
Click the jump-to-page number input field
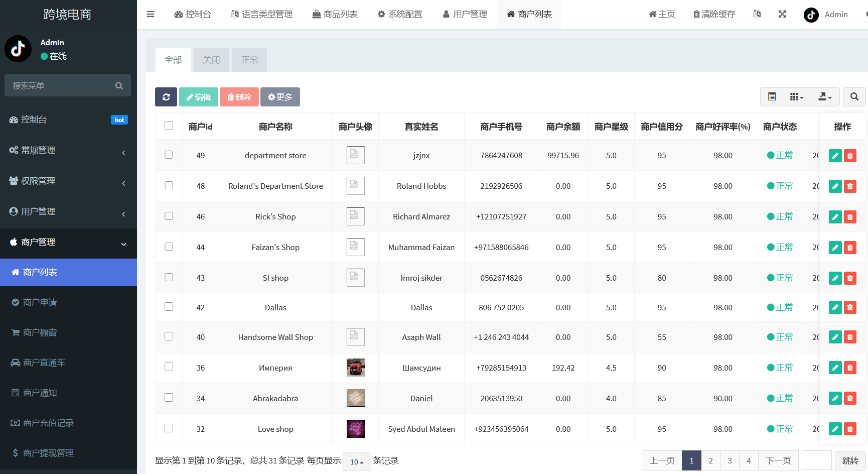pos(816,460)
